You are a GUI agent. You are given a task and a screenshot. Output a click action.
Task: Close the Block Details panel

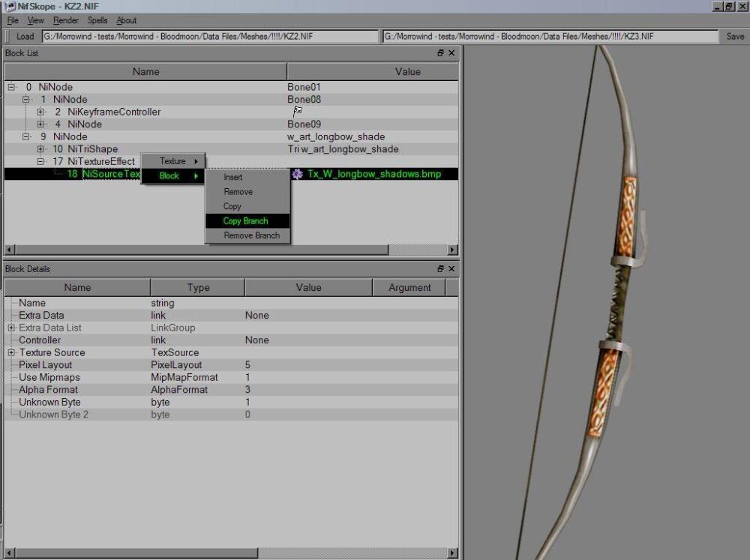451,269
